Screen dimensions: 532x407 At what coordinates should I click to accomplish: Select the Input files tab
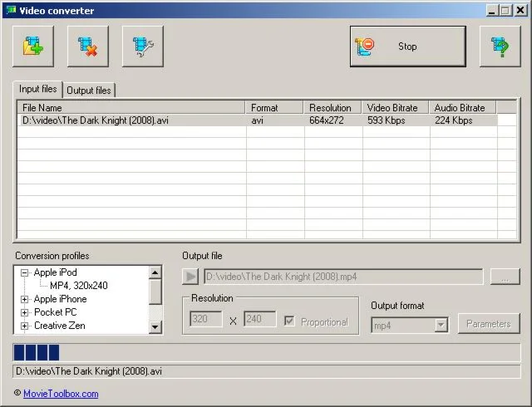click(x=37, y=89)
